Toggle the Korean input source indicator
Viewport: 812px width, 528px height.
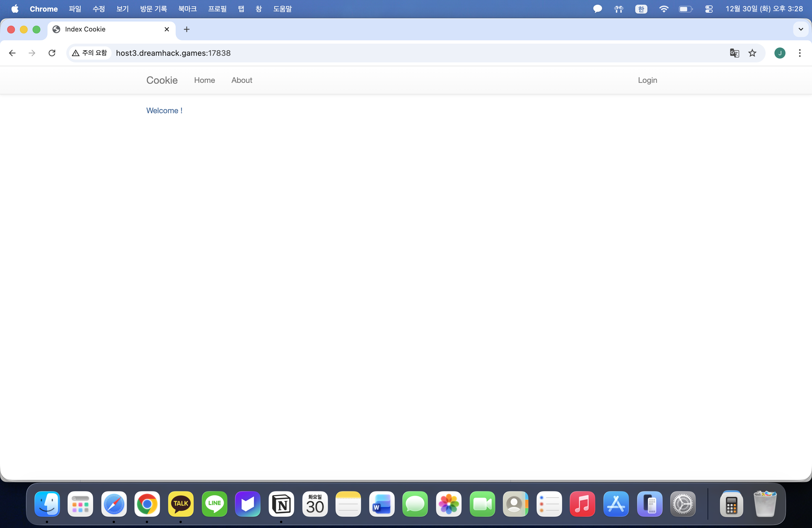(641, 9)
